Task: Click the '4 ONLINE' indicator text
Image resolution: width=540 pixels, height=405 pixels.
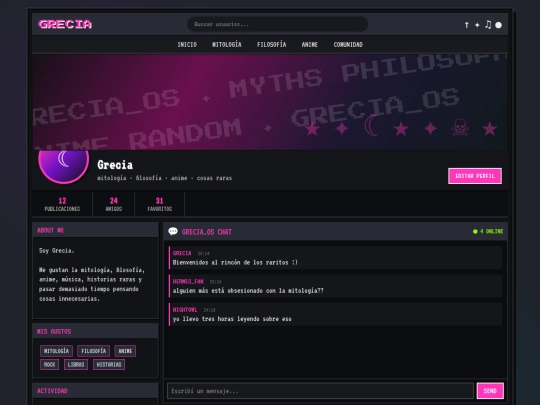Action: [491, 231]
